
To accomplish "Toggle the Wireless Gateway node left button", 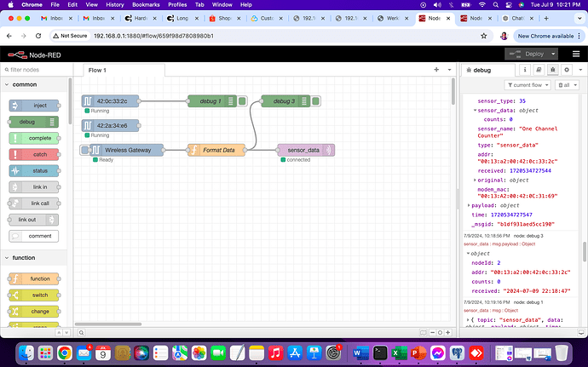I will [84, 150].
